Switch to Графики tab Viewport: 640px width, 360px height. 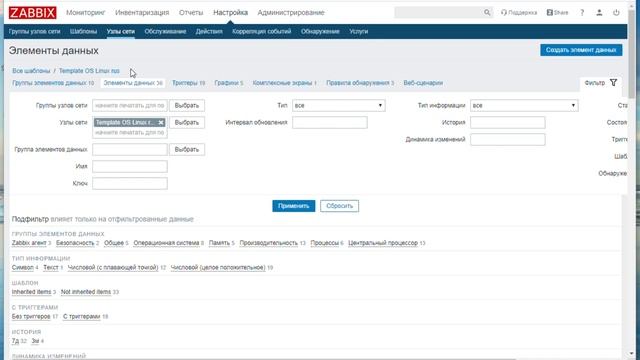tap(227, 83)
